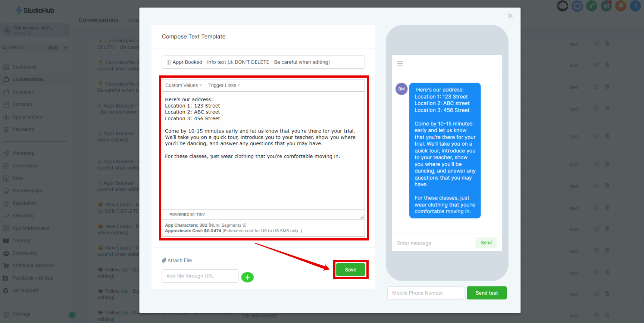
Task: Save the text template
Action: (350, 270)
